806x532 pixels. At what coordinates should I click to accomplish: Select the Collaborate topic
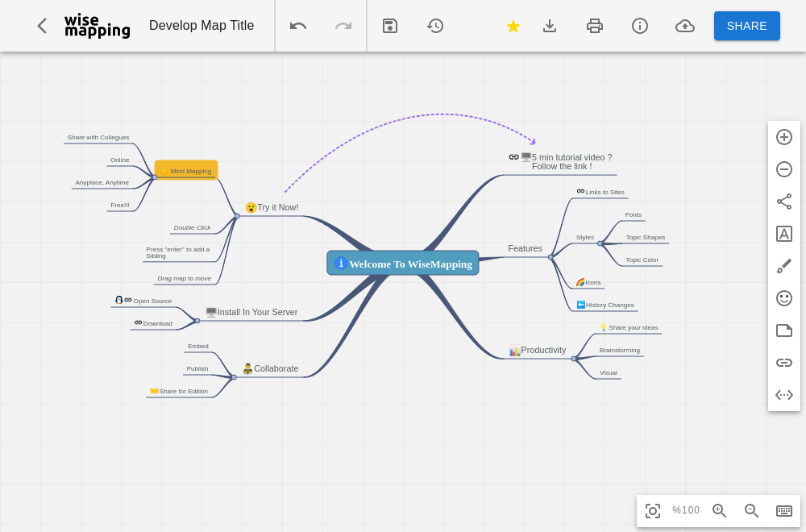coord(270,368)
